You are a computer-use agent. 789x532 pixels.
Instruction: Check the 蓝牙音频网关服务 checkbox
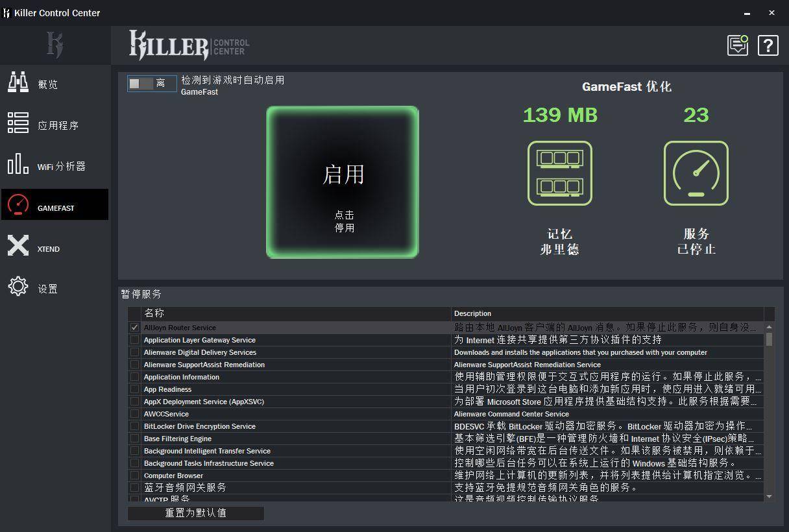(134, 488)
